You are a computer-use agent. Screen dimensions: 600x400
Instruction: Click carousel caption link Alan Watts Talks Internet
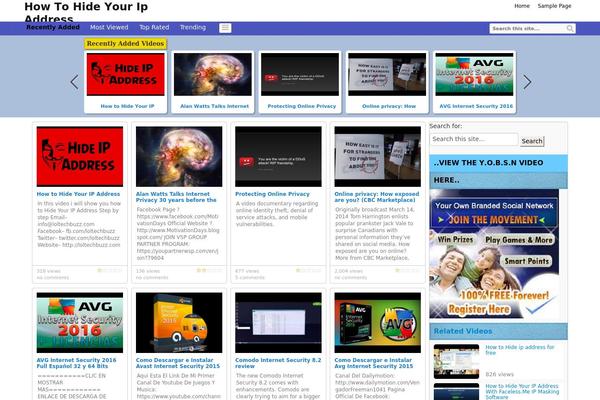[214, 106]
